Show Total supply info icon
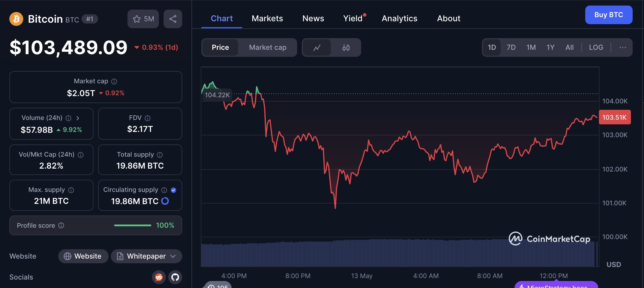Image resolution: width=644 pixels, height=288 pixels. [160, 155]
